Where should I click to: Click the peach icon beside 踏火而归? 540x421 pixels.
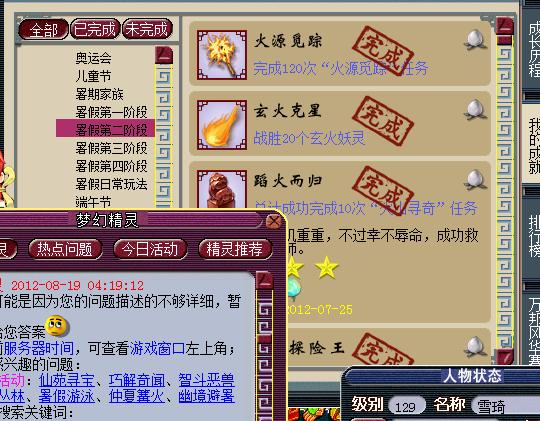click(x=476, y=179)
